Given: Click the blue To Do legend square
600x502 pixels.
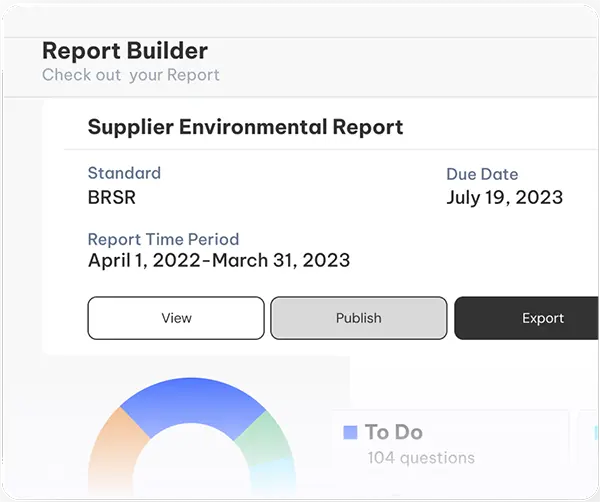Looking at the screenshot, I should 350,432.
